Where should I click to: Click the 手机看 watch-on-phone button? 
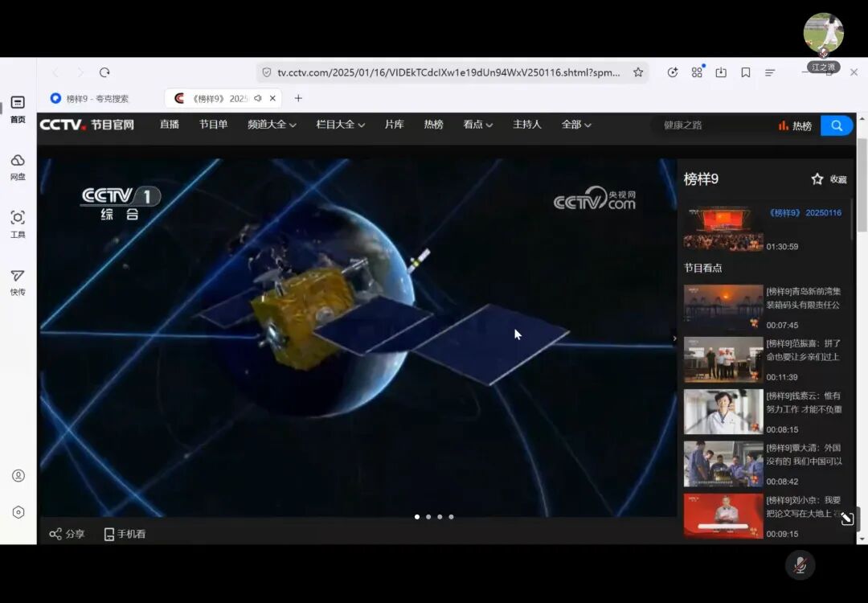125,534
